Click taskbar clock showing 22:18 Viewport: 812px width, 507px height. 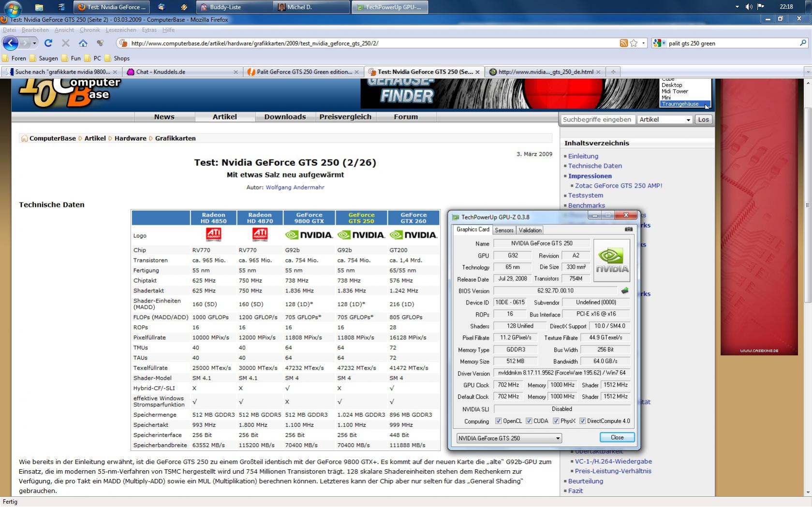point(786,7)
